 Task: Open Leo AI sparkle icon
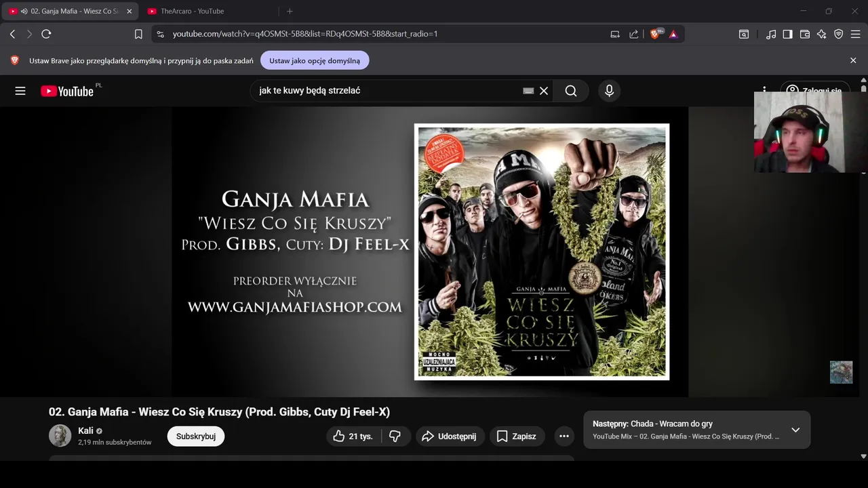coord(822,34)
